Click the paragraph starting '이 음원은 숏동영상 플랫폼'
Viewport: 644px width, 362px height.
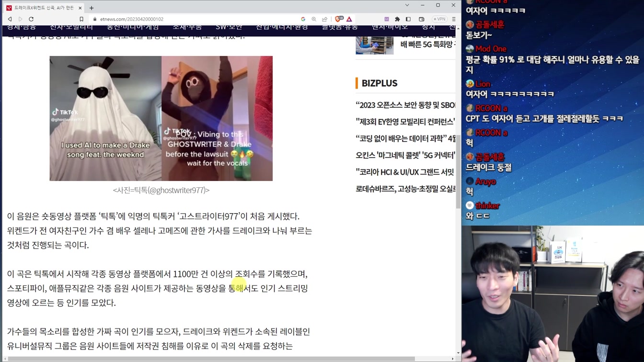pyautogui.click(x=160, y=231)
